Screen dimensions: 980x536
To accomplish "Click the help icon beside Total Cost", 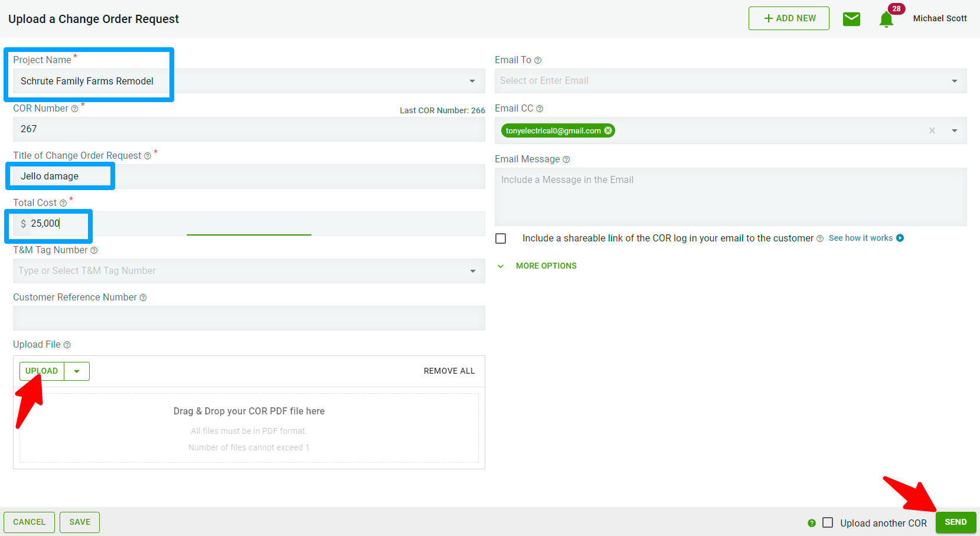I will tap(63, 203).
